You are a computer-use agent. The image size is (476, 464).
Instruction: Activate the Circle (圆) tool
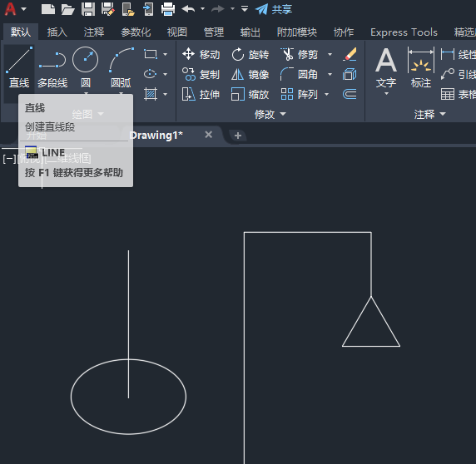86,68
